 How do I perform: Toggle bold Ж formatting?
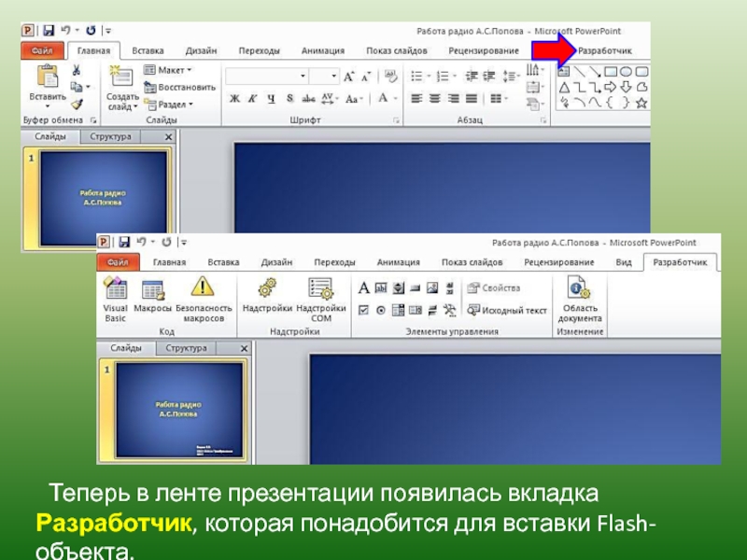coord(234,99)
